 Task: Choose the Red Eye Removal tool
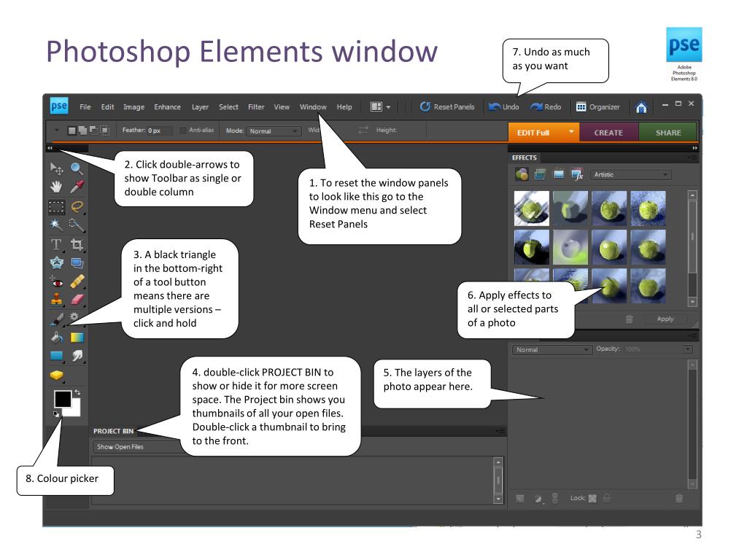(x=56, y=282)
